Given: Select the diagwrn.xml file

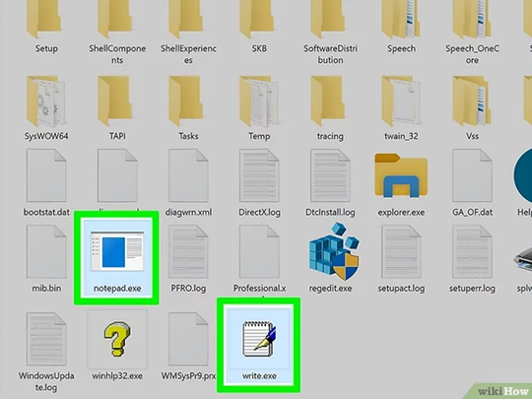Looking at the screenshot, I should [x=188, y=175].
